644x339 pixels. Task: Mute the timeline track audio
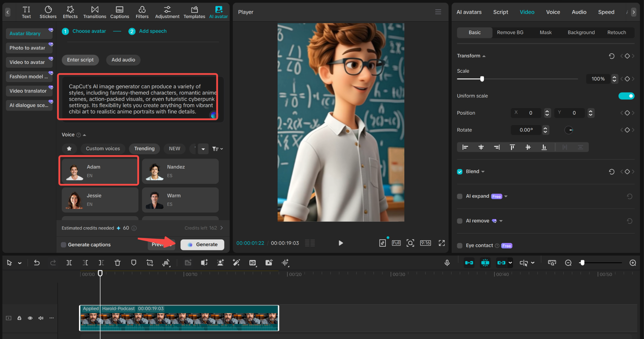(x=41, y=318)
